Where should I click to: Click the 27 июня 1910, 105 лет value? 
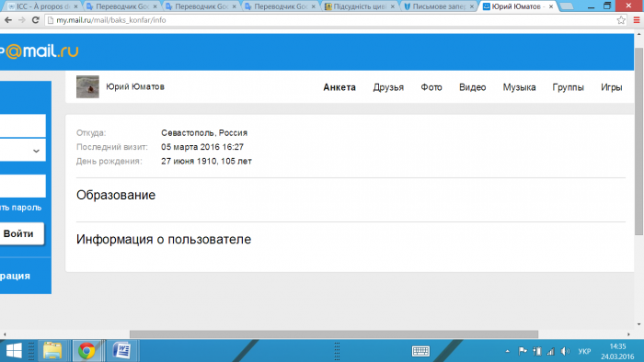(x=206, y=161)
